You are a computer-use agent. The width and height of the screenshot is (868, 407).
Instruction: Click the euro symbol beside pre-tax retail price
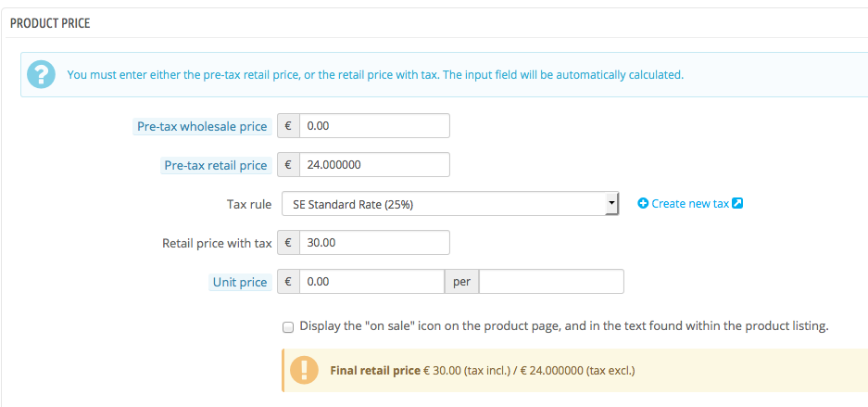[x=288, y=165]
